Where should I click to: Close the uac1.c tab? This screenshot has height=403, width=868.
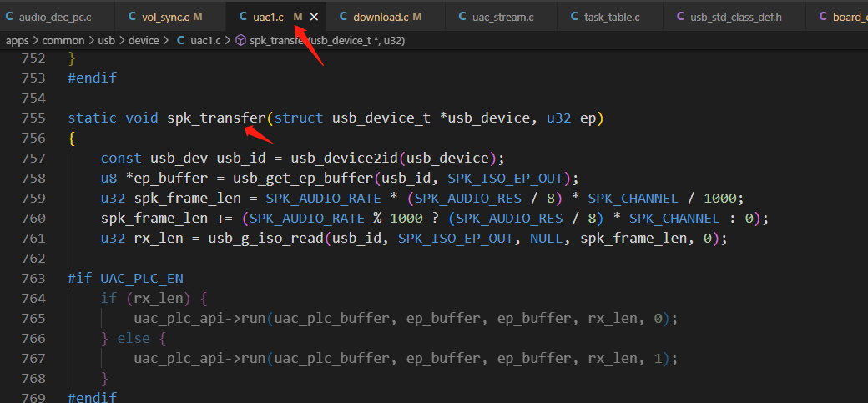click(x=314, y=18)
